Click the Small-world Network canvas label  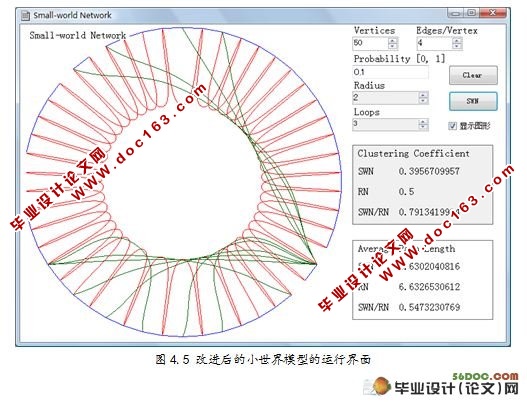coord(78,35)
